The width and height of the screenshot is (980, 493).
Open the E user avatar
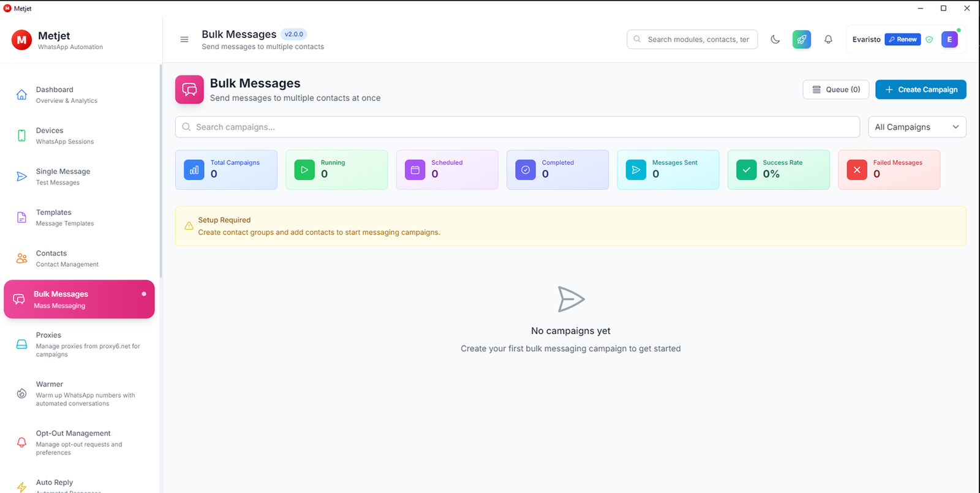949,39
